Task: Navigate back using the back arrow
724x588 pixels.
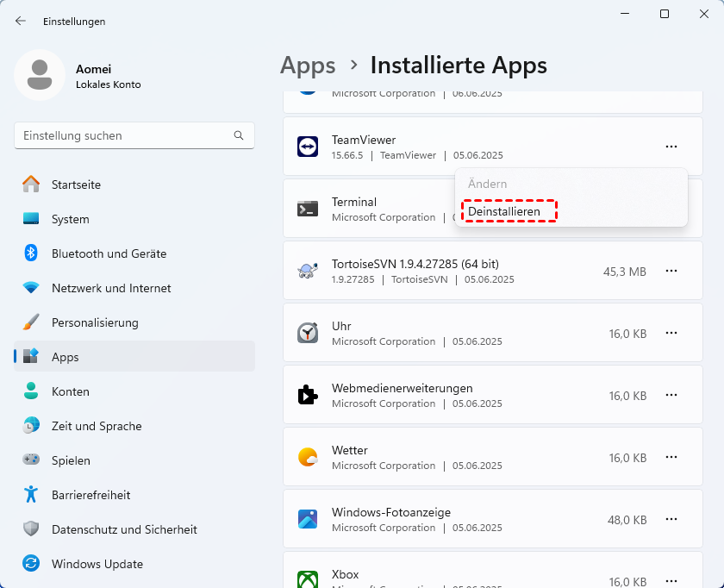Action: pos(21,21)
